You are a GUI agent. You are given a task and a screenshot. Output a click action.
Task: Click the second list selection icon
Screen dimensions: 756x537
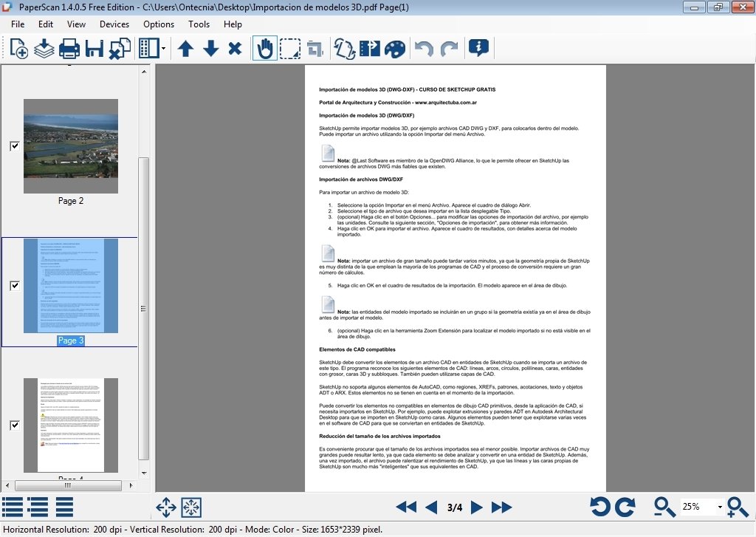38,507
